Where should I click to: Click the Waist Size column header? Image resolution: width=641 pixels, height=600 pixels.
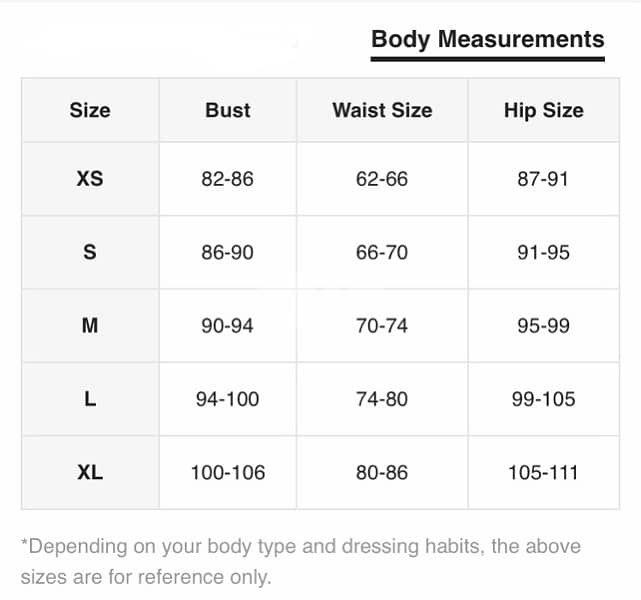coord(382,110)
